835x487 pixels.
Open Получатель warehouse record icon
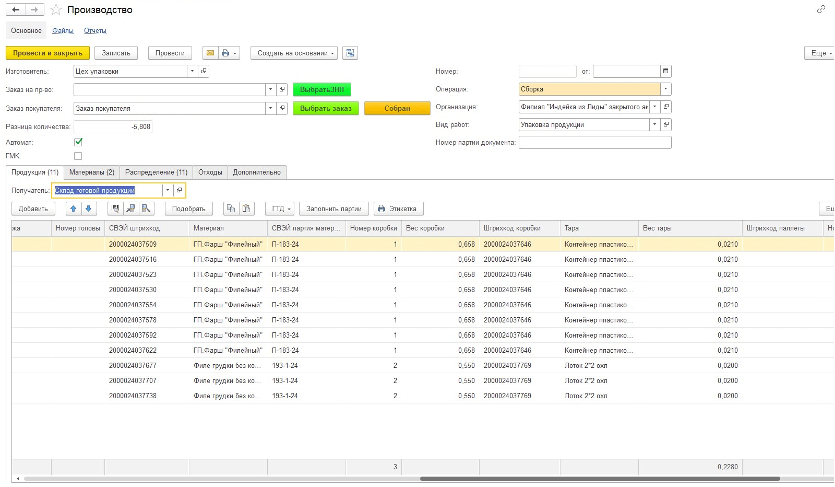179,191
